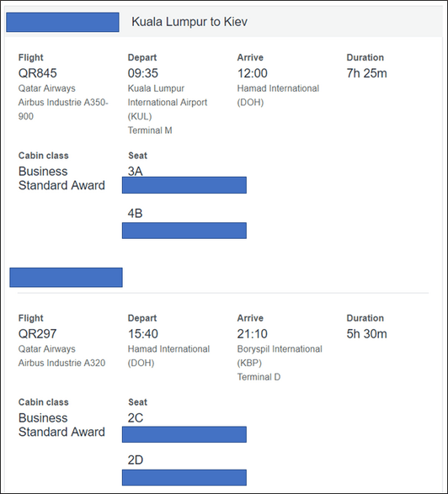Click the 15:40 departure time
This screenshot has height=494, width=448.
[143, 333]
